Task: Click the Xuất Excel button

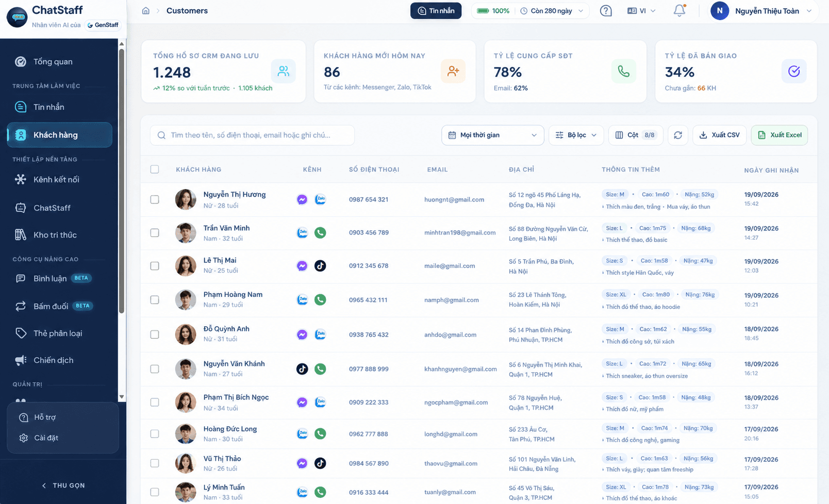Action: coord(780,135)
